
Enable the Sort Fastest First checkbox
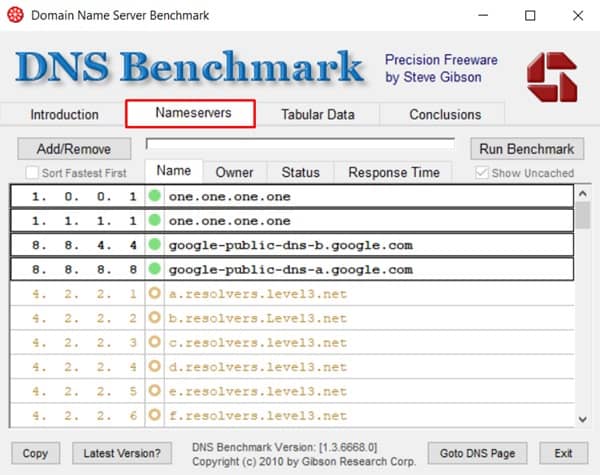click(x=32, y=173)
